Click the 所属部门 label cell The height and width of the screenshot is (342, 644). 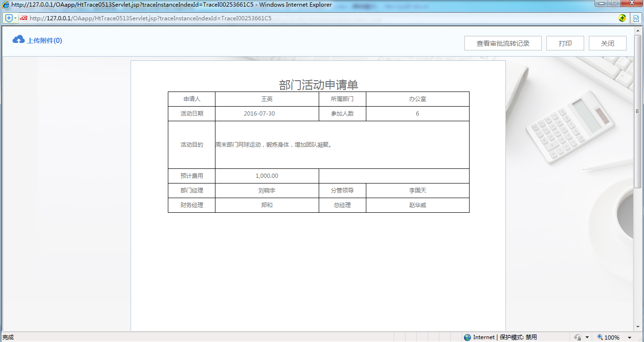click(x=342, y=99)
